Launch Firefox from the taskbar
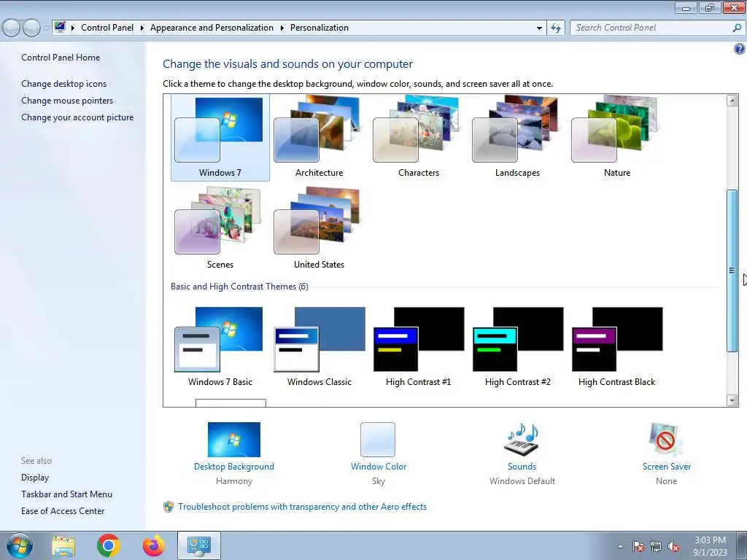747x560 pixels. [153, 545]
